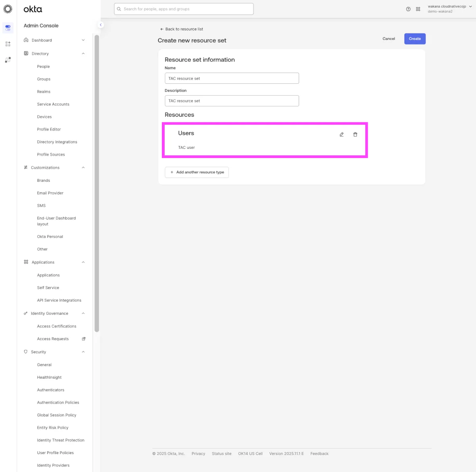The image size is (476, 472).
Task: Open the help question mark icon
Action: point(408,9)
